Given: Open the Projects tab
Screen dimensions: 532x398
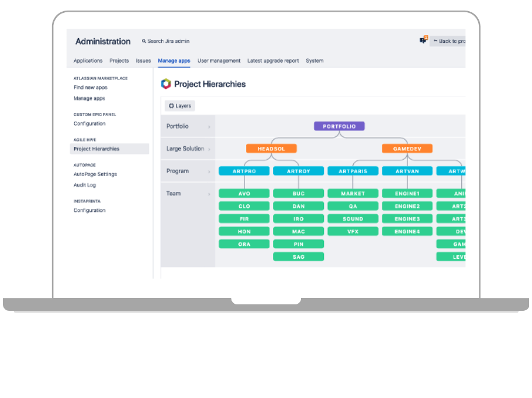Looking at the screenshot, I should (119, 61).
